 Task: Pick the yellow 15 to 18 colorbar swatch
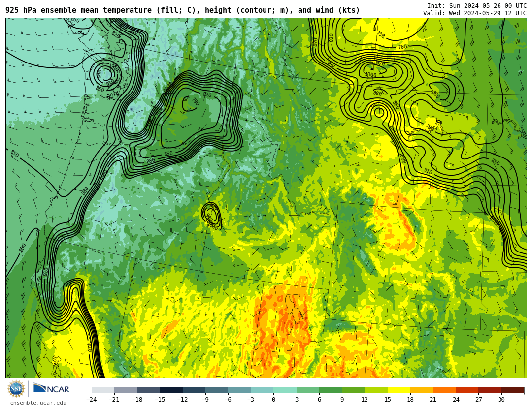tap(399, 390)
